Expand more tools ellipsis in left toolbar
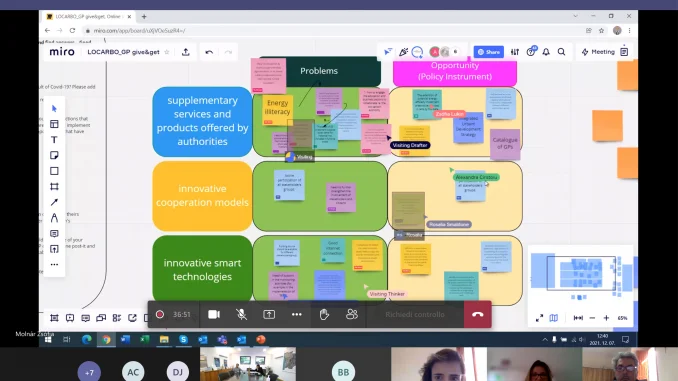 pyautogui.click(x=54, y=265)
